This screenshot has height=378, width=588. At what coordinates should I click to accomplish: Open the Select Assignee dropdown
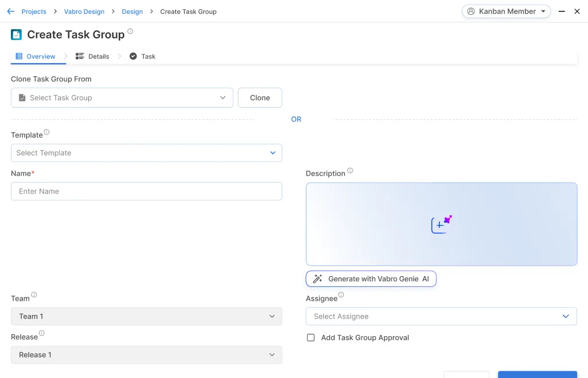[x=441, y=316]
